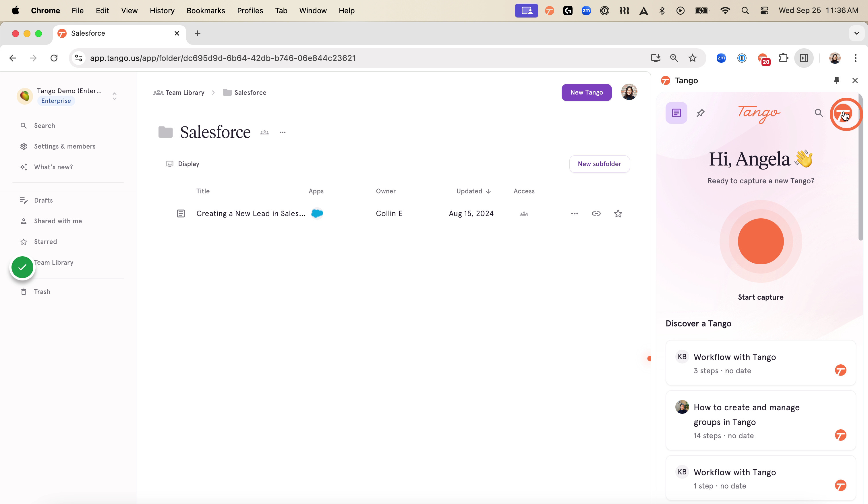The height and width of the screenshot is (504, 868).
Task: Open Workflow with Tango 3 steps card
Action: pos(761,363)
